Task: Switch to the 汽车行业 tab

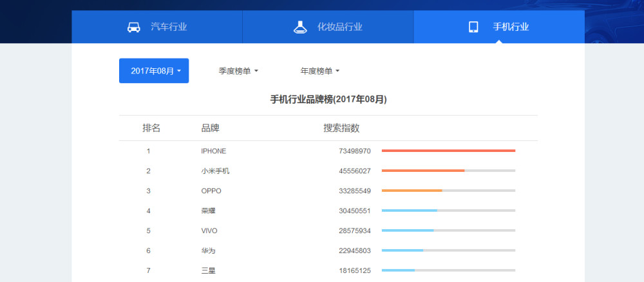Action: pyautogui.click(x=157, y=26)
